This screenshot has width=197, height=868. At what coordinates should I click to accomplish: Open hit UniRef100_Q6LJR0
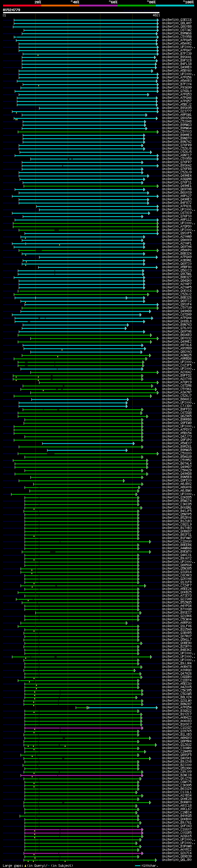coord(177,860)
